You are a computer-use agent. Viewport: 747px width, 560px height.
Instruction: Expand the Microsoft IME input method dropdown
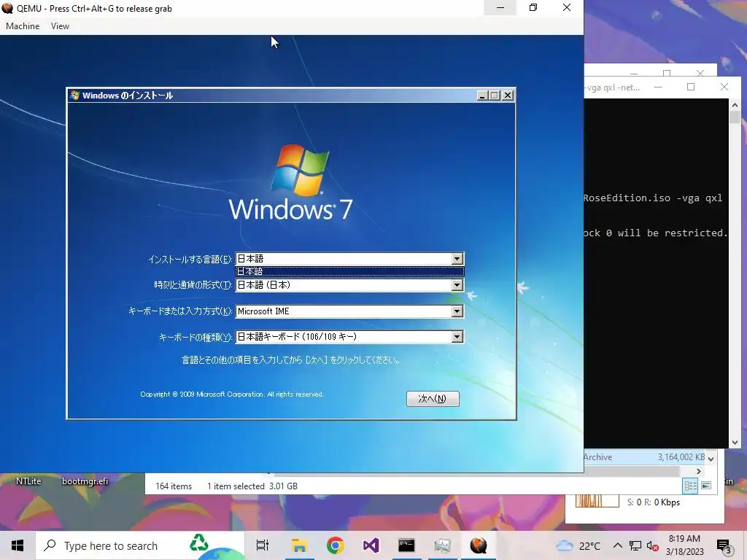point(457,311)
